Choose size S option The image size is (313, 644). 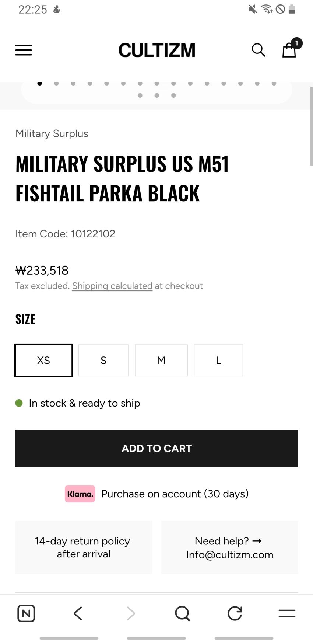(x=103, y=360)
